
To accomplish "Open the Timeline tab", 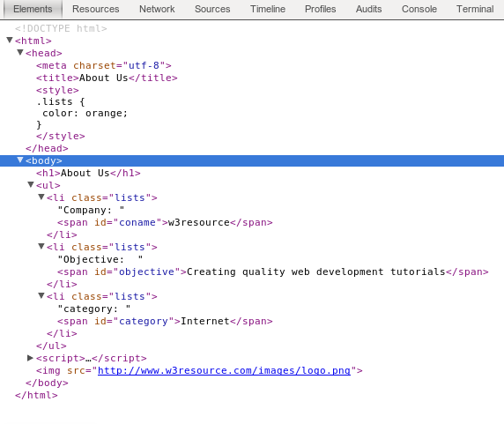I will point(268,9).
